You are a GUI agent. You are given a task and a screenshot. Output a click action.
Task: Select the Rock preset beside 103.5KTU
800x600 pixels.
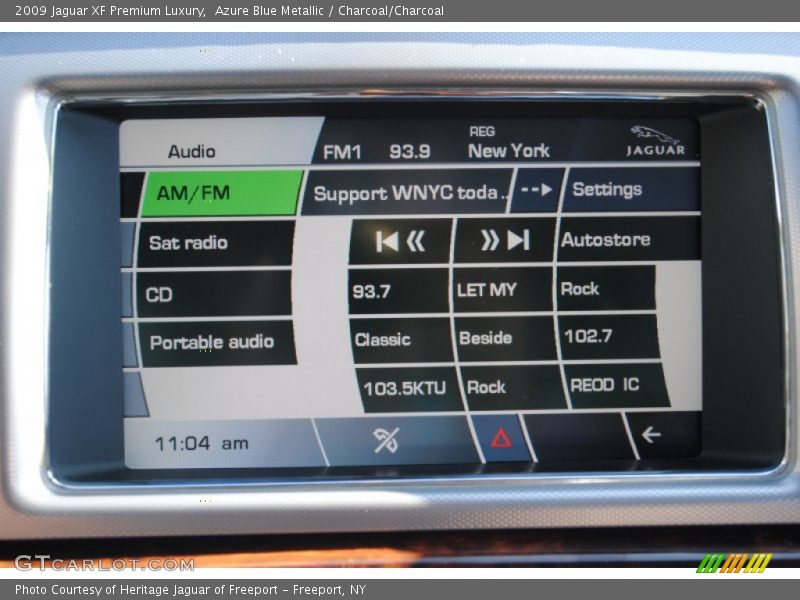(514, 387)
